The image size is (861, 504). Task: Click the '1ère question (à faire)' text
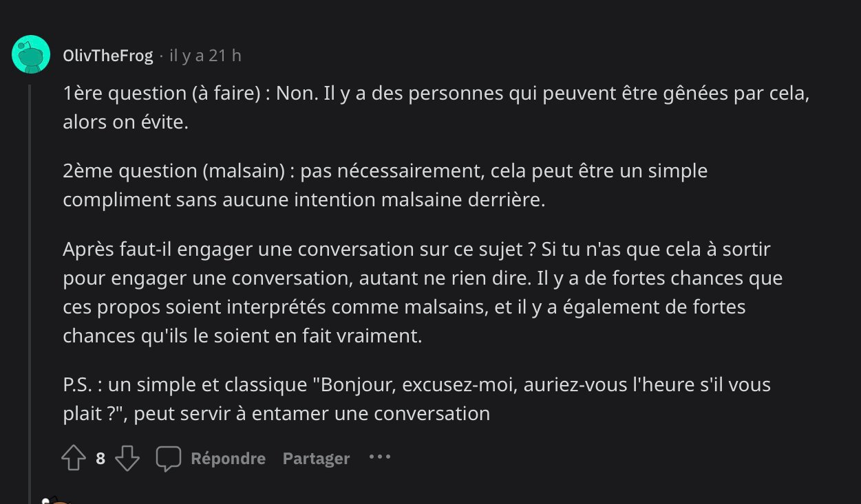[161, 94]
